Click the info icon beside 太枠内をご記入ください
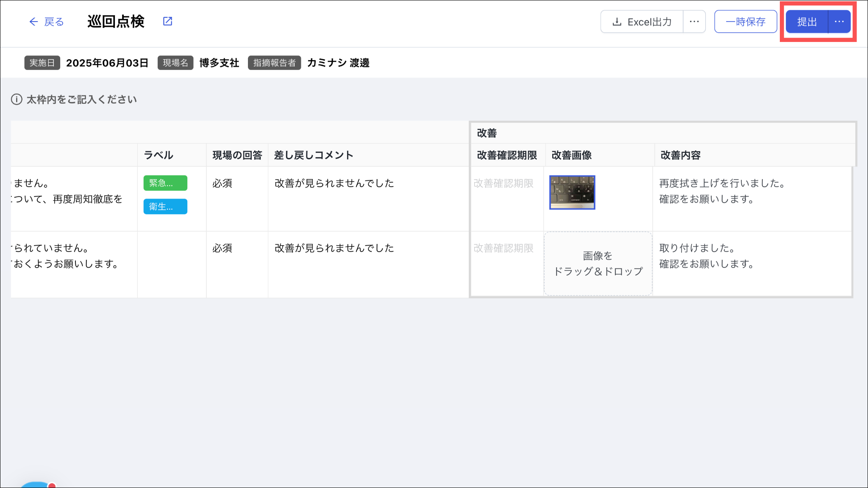 [x=17, y=100]
